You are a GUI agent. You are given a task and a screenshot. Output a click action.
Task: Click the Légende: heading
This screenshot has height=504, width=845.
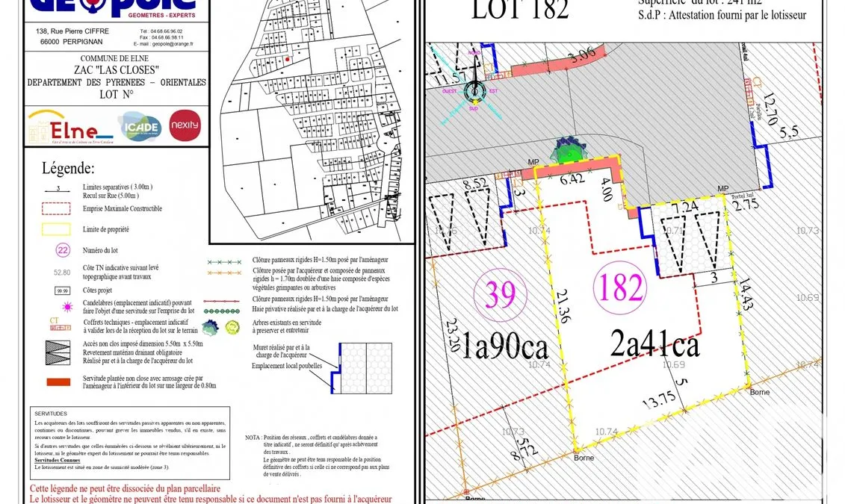tap(68, 168)
